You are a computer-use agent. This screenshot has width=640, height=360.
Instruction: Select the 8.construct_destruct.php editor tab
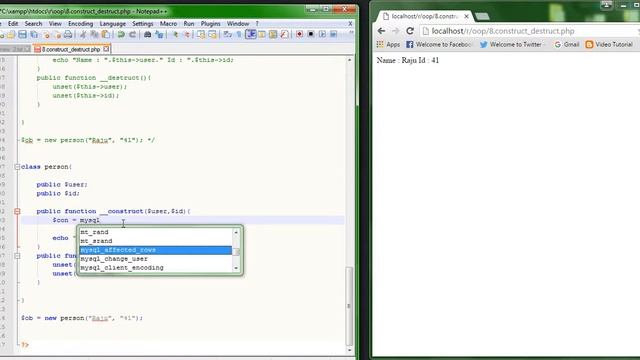click(x=71, y=49)
